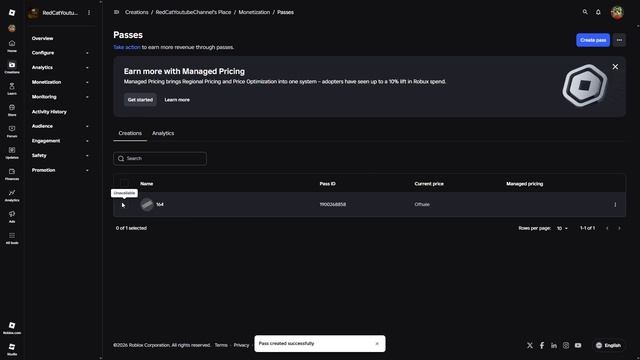Open the Studio icon at the rail bottom
This screenshot has width=640, height=360.
coord(12,349)
